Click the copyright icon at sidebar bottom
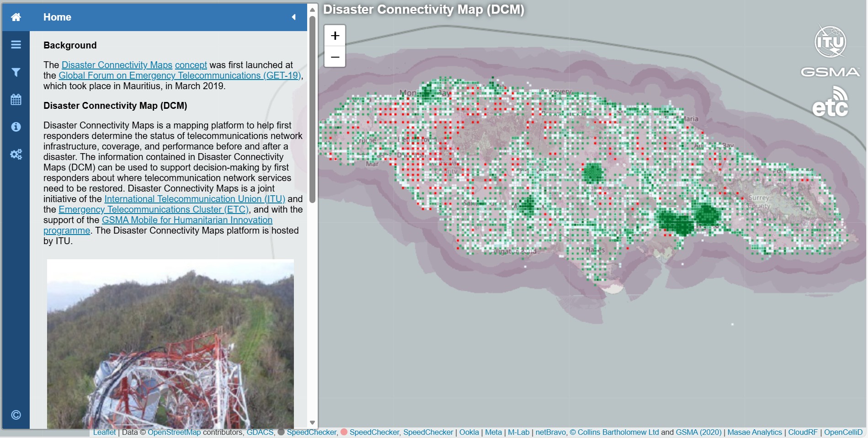The height and width of the screenshot is (438, 868). click(16, 415)
